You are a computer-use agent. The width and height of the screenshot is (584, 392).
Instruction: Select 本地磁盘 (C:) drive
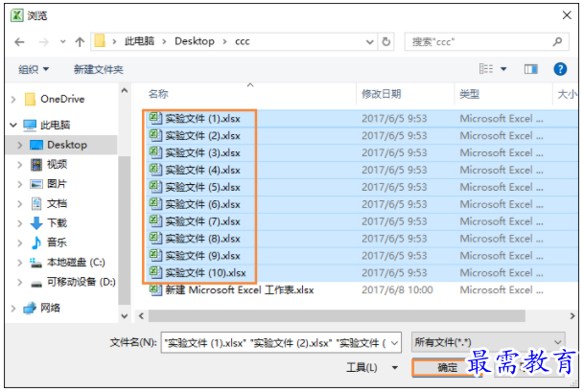(x=76, y=263)
